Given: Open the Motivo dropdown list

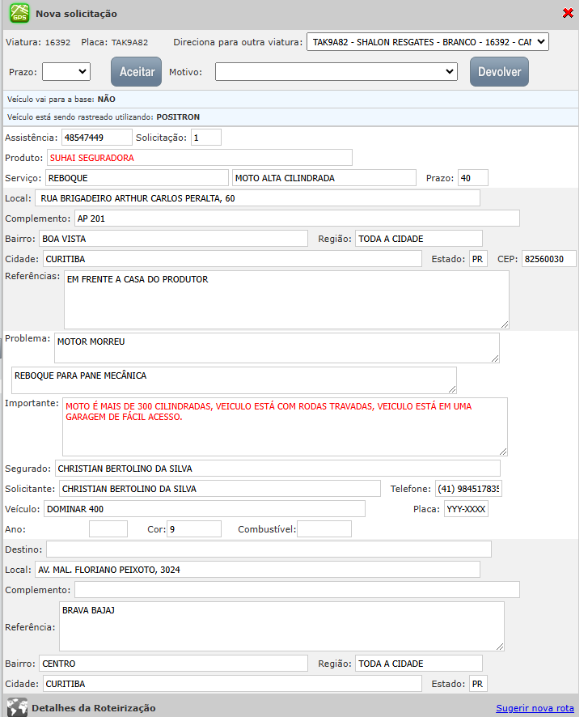Looking at the screenshot, I should click(x=336, y=71).
